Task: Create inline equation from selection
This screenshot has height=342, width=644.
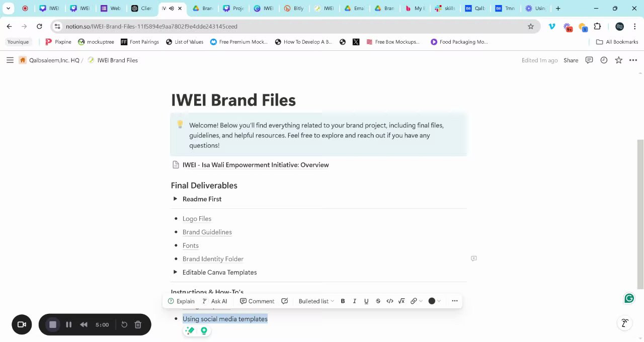Action: pos(401,301)
